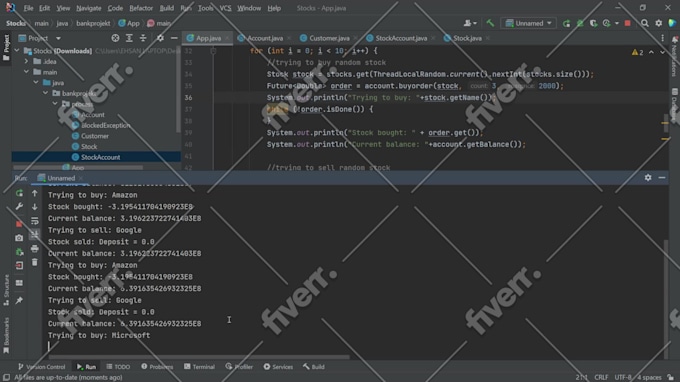This screenshot has height=382, width=680.
Task: Click the pin tab icon in Run panel
Action: coord(19,300)
